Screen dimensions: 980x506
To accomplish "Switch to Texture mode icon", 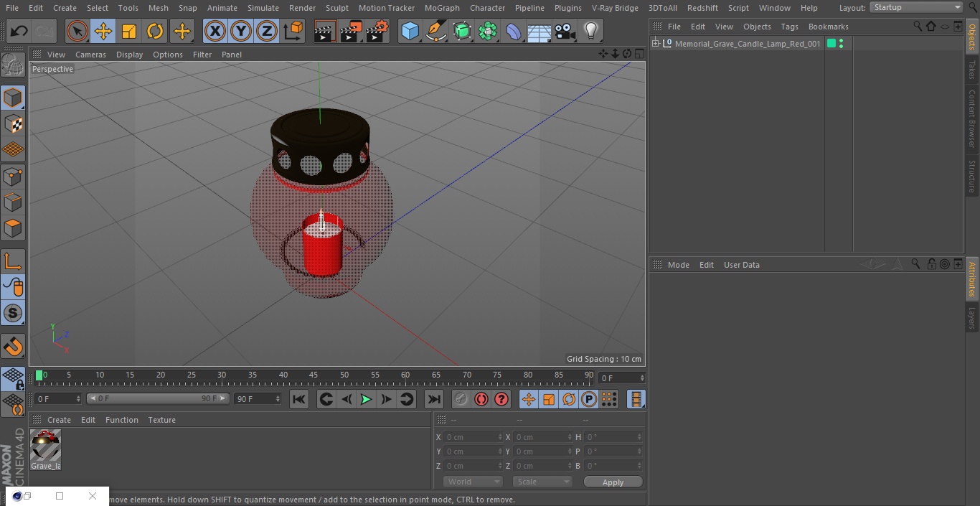I will click(x=13, y=123).
